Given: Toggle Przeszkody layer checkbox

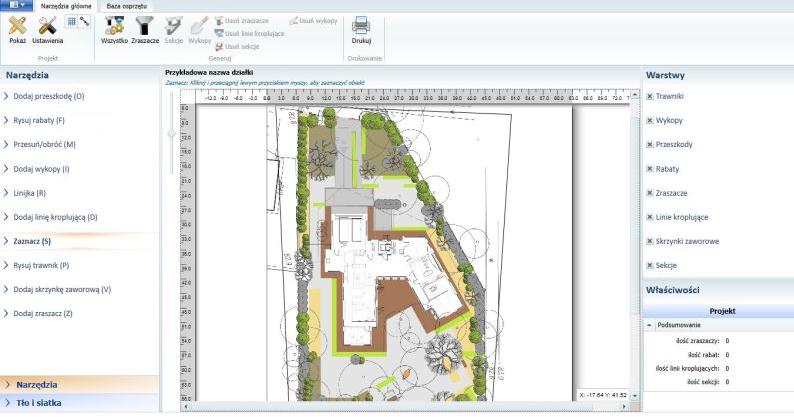Looking at the screenshot, I should [x=650, y=144].
